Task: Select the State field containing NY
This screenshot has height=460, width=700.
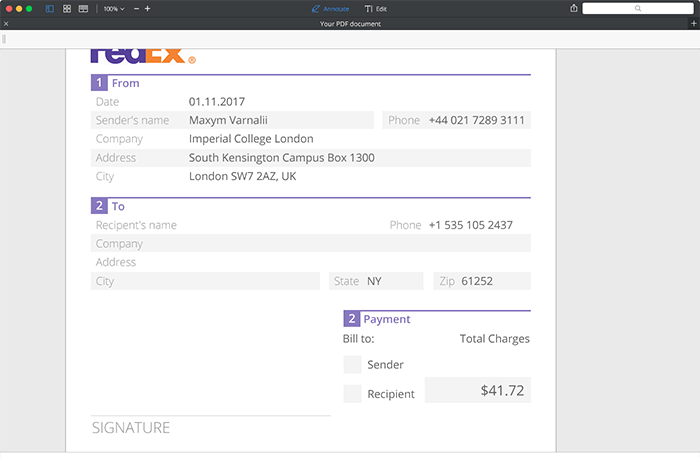Action: coord(376,281)
